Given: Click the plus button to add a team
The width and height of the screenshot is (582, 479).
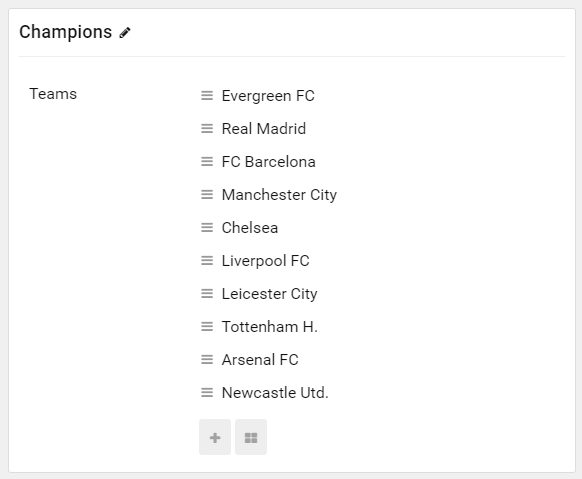Looking at the screenshot, I should 215,437.
